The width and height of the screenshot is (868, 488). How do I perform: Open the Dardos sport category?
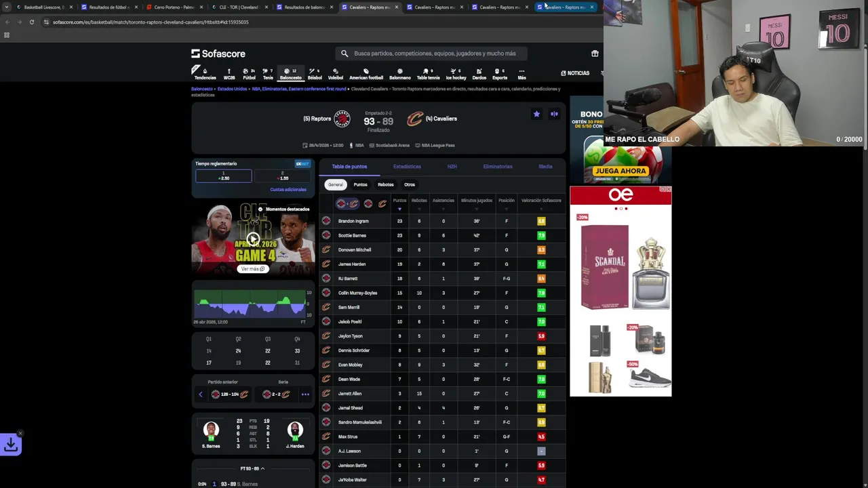coord(479,74)
